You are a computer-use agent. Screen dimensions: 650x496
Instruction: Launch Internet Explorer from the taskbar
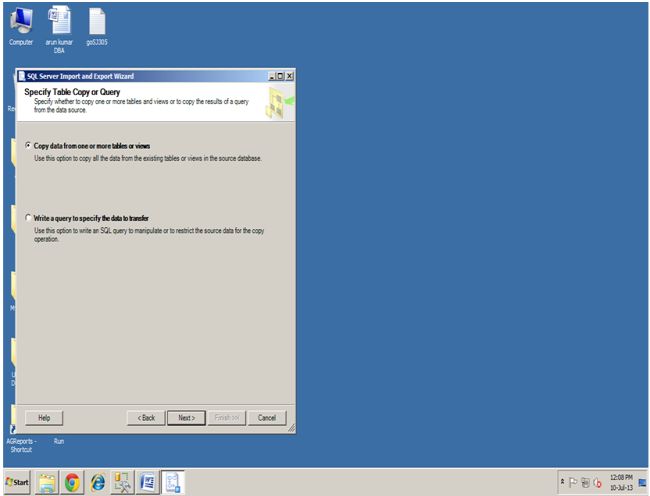tap(98, 483)
